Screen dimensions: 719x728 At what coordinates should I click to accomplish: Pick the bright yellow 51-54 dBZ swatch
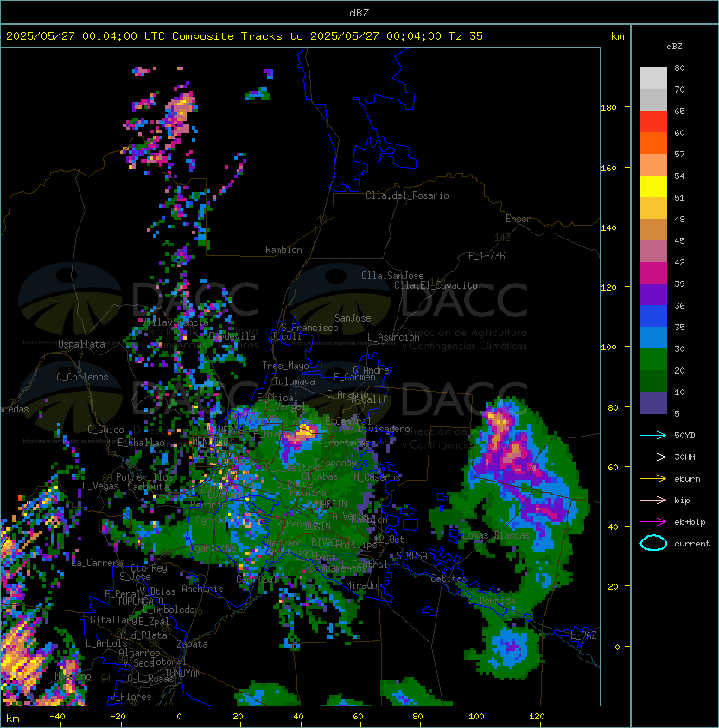[653, 186]
